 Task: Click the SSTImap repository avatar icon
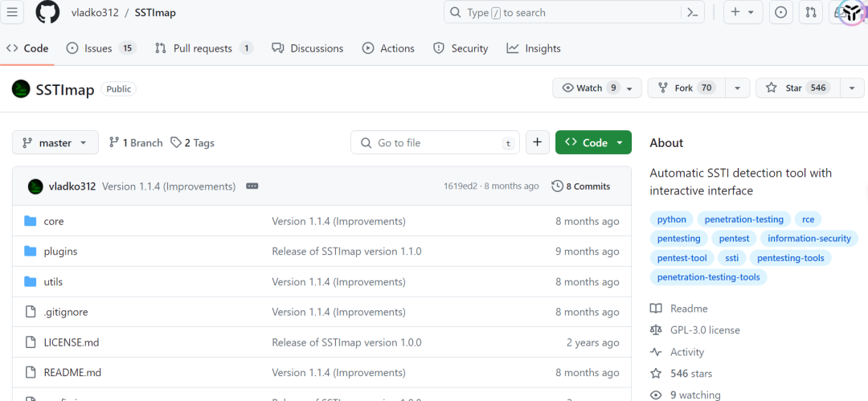(20, 88)
